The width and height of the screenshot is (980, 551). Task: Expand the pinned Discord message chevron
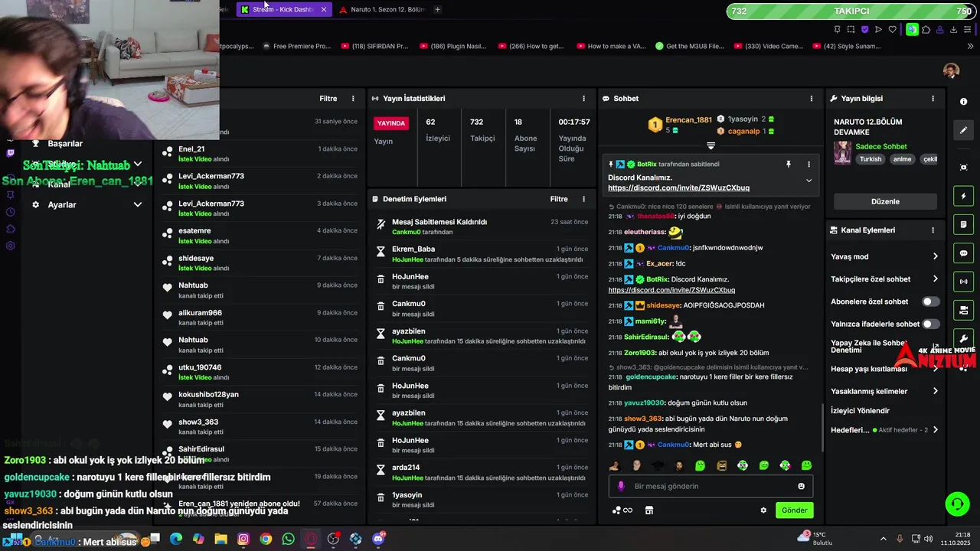click(x=808, y=181)
